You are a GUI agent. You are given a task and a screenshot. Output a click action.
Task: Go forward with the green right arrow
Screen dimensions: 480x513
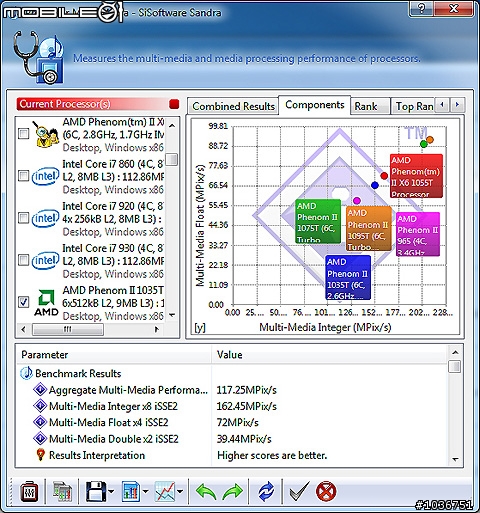click(x=233, y=492)
